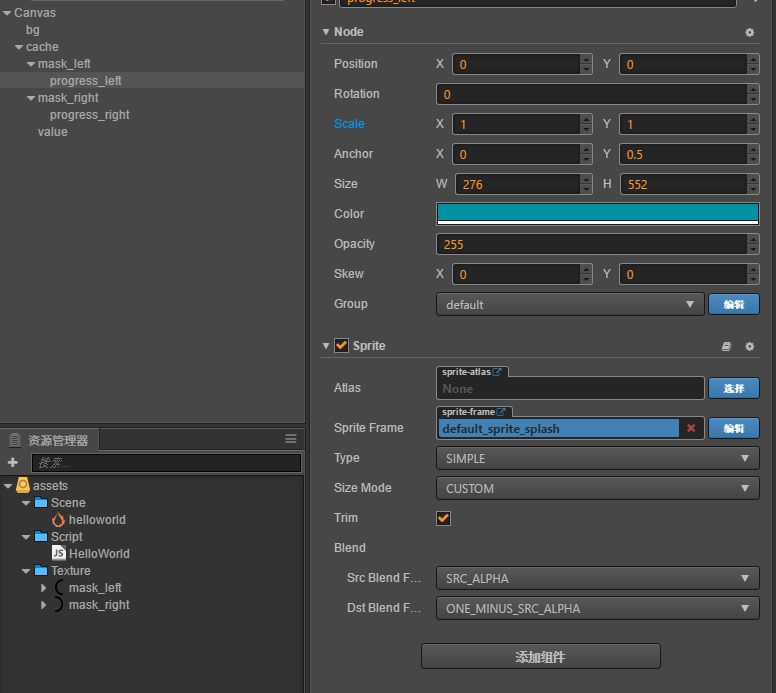Open the Dst Blend Factor dropdown
776x693 pixels.
pos(597,608)
